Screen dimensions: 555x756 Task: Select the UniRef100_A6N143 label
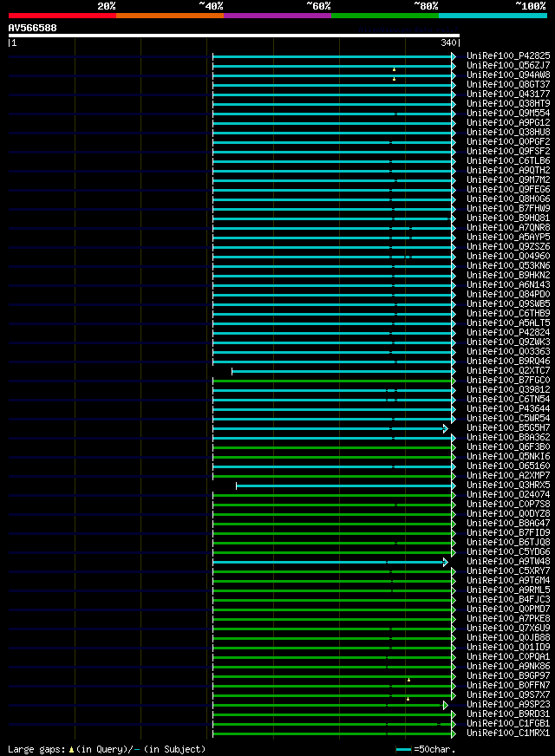tap(508, 285)
